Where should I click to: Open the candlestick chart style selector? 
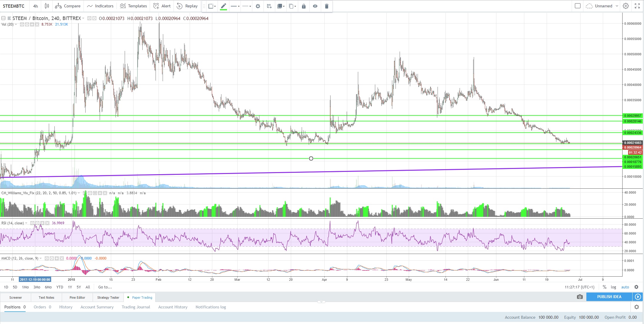tap(47, 6)
